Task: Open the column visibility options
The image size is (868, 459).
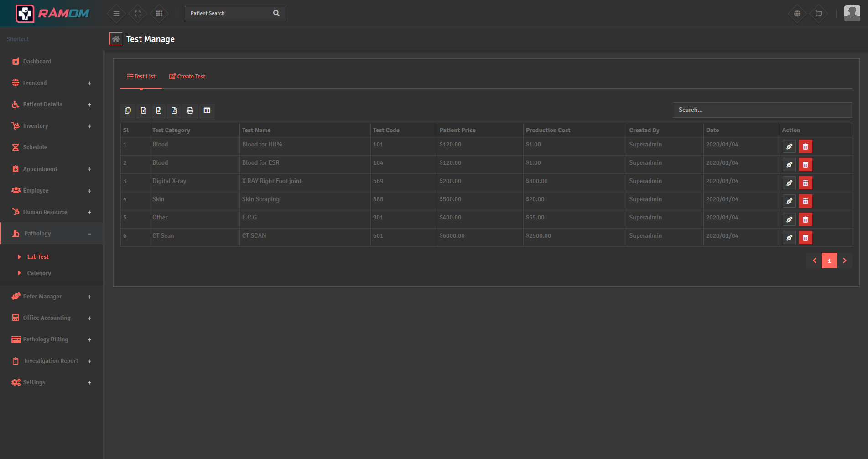Action: (207, 110)
